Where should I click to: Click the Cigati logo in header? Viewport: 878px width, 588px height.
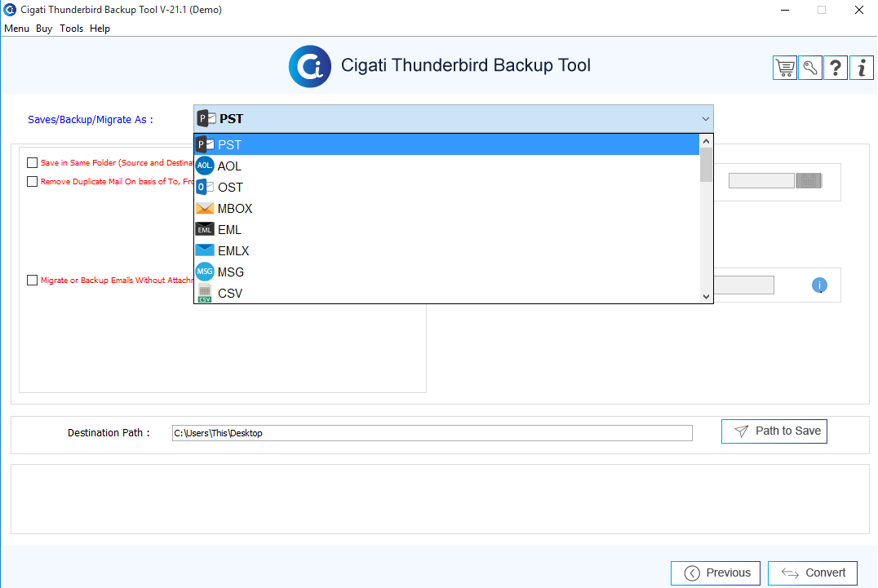tap(309, 67)
